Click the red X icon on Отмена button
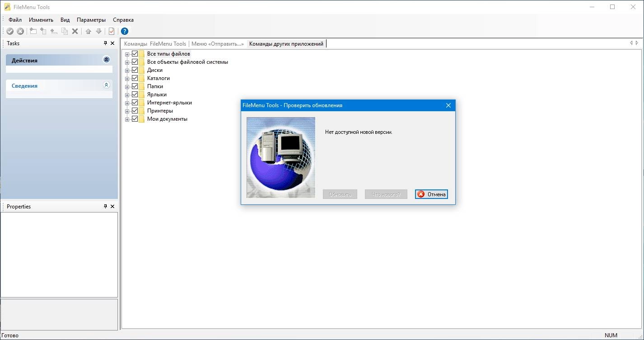This screenshot has height=340, width=644. [421, 194]
